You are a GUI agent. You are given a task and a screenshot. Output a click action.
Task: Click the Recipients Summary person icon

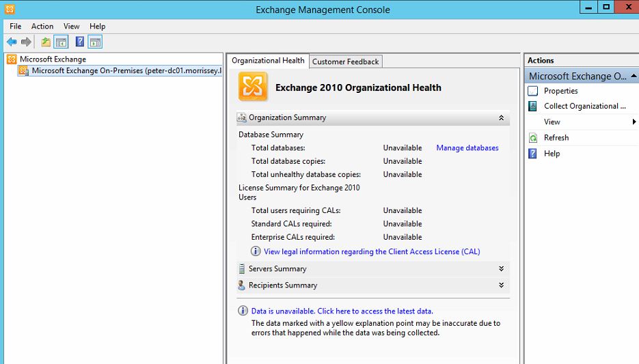242,285
